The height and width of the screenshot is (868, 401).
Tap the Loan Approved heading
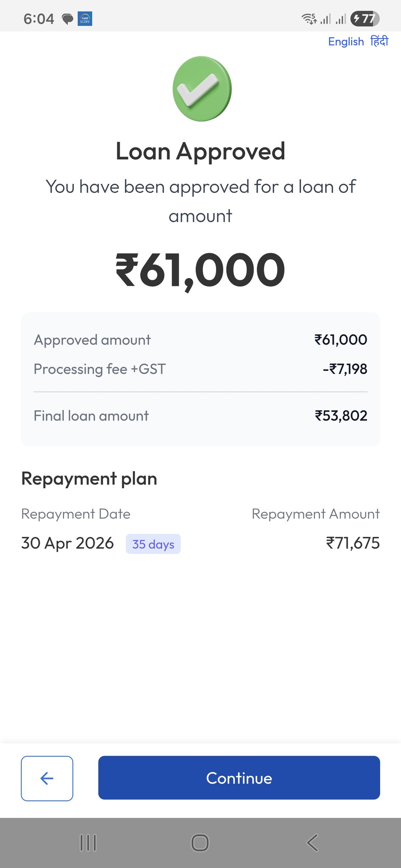(x=200, y=151)
